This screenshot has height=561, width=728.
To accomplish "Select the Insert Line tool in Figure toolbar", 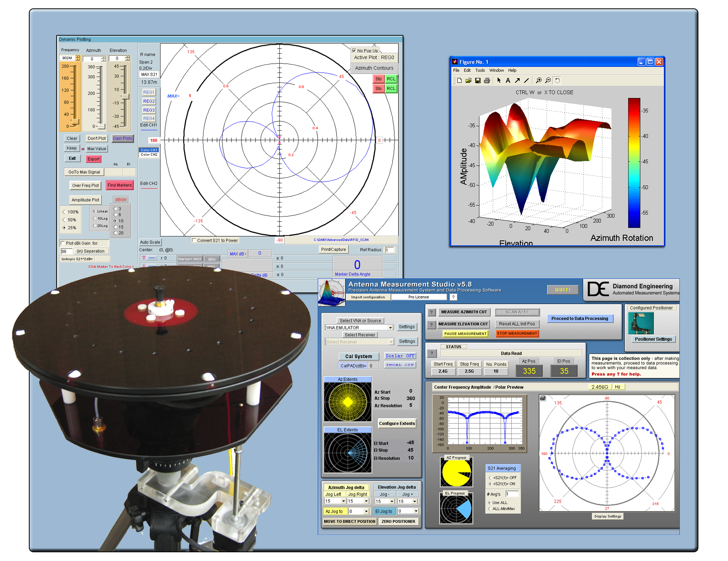I will (x=526, y=81).
